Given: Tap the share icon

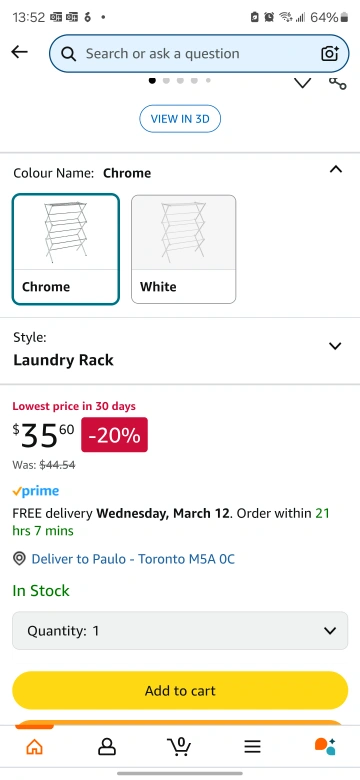Looking at the screenshot, I should tap(338, 84).
